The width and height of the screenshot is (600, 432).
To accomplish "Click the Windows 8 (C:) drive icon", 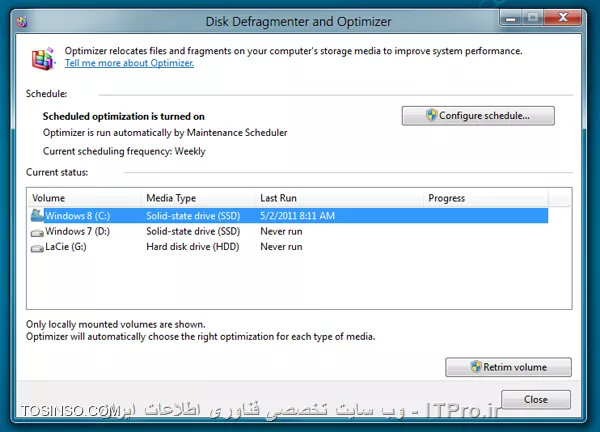I will click(37, 215).
